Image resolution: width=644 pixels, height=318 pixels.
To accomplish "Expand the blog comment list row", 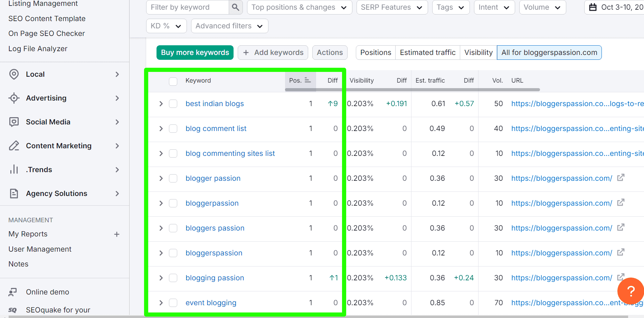I will [161, 128].
